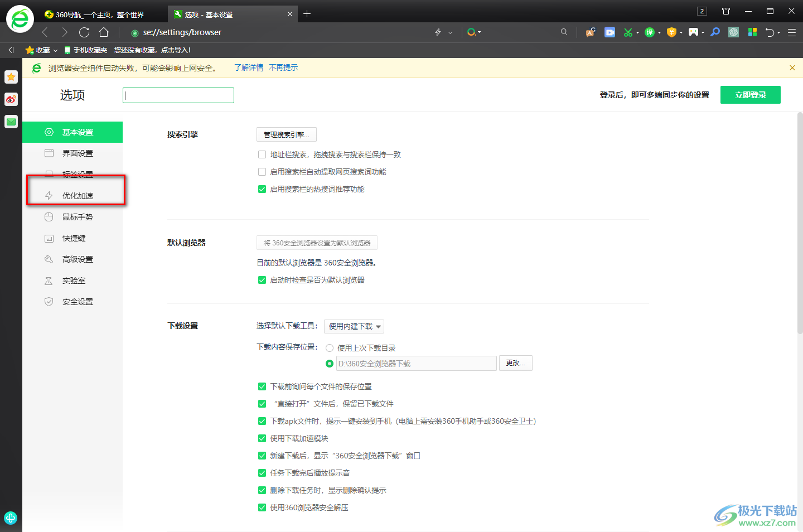Switch to the 360导航 tab
803x532 pixels.
(x=100, y=14)
